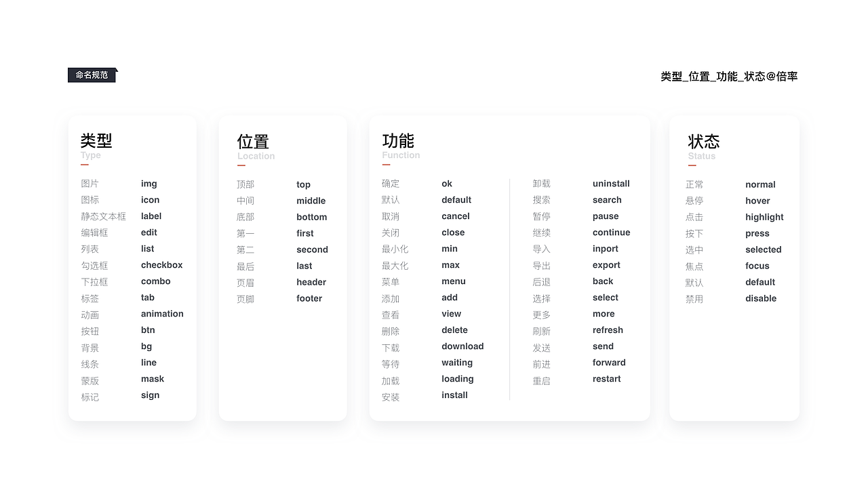Viewport: 868px width, 488px height.
Task: Click the 'loading' entry
Action: (x=458, y=379)
